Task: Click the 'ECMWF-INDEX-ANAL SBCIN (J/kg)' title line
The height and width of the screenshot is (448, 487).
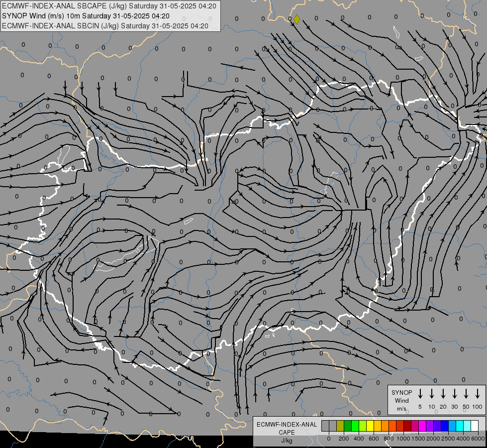Action: [x=105, y=26]
